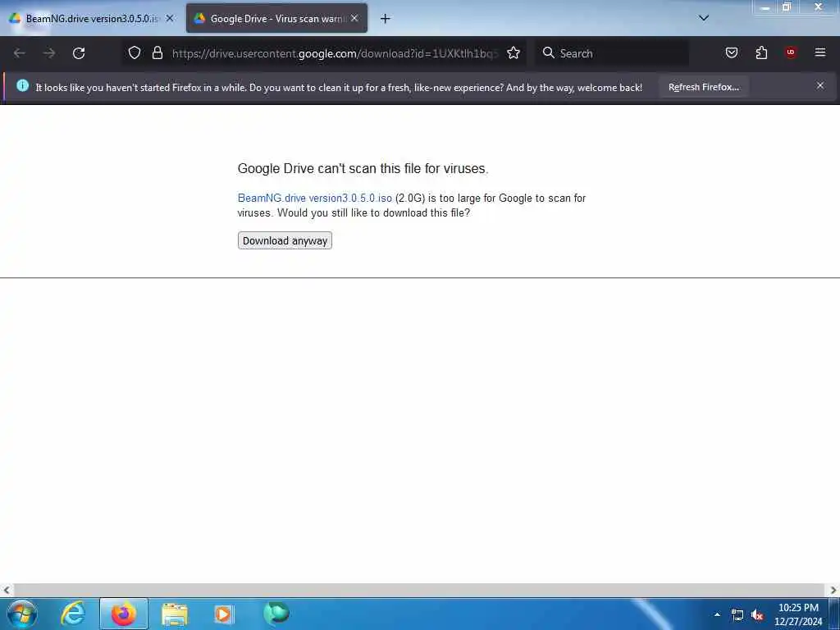Show hidden system tray icons
This screenshot has width=840, height=630.
pyautogui.click(x=717, y=614)
